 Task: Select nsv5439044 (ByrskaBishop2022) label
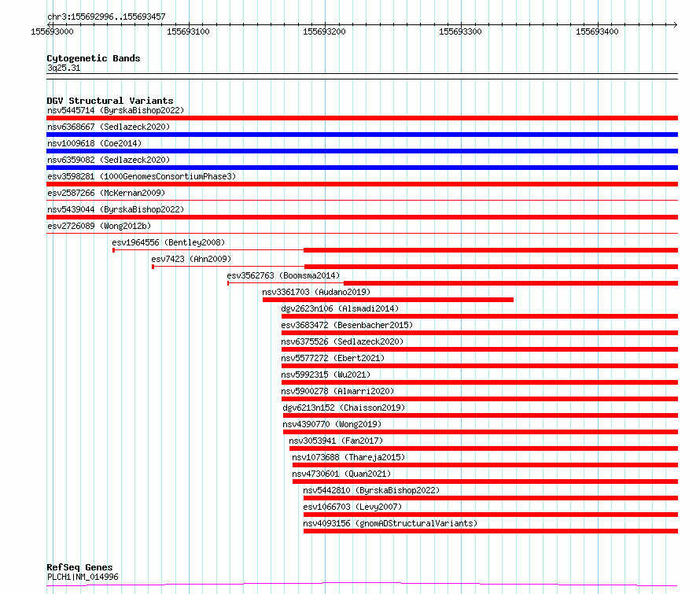[x=116, y=209]
